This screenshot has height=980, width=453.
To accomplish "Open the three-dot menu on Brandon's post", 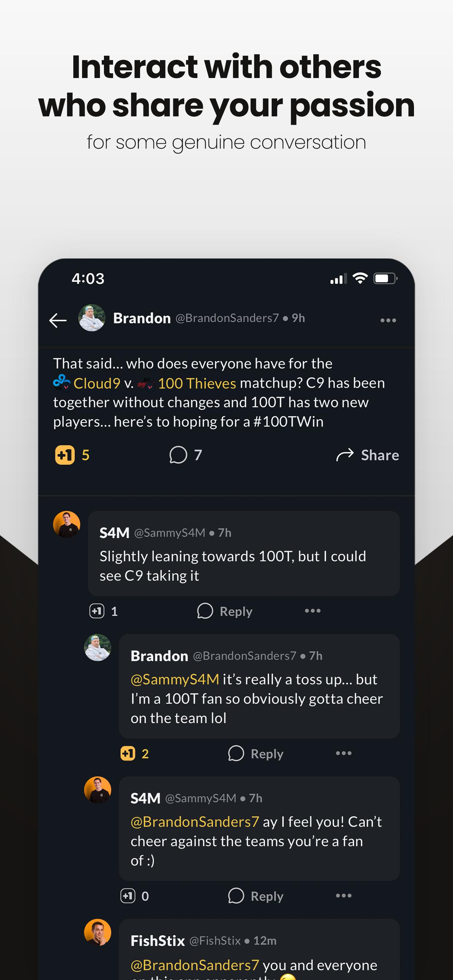I will (x=388, y=320).
